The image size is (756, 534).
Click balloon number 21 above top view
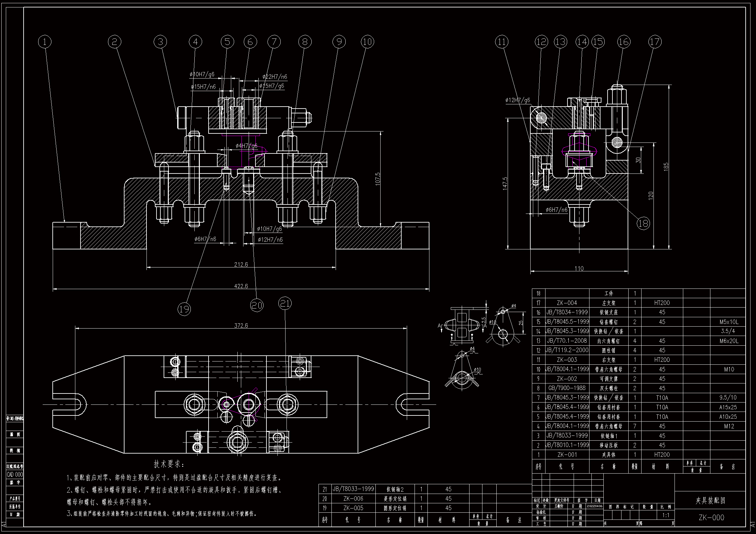click(x=285, y=303)
